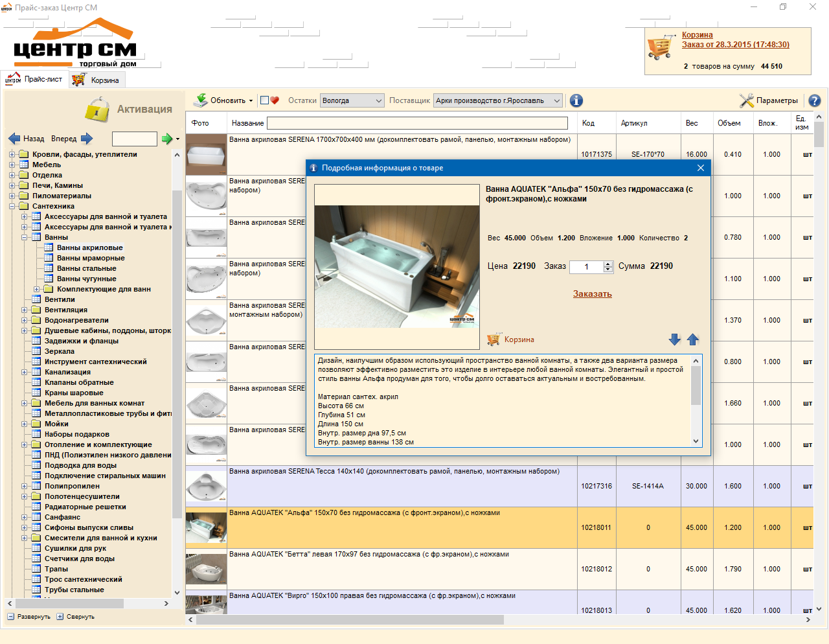Image resolution: width=829 pixels, height=644 pixels.
Task: Click the Центр СМ logo
Action: [x=74, y=43]
